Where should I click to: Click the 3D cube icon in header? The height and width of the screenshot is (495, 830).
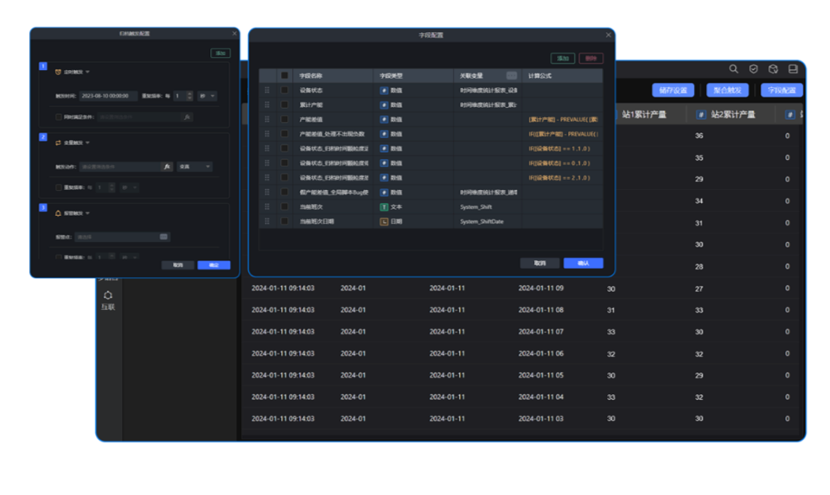(x=773, y=69)
